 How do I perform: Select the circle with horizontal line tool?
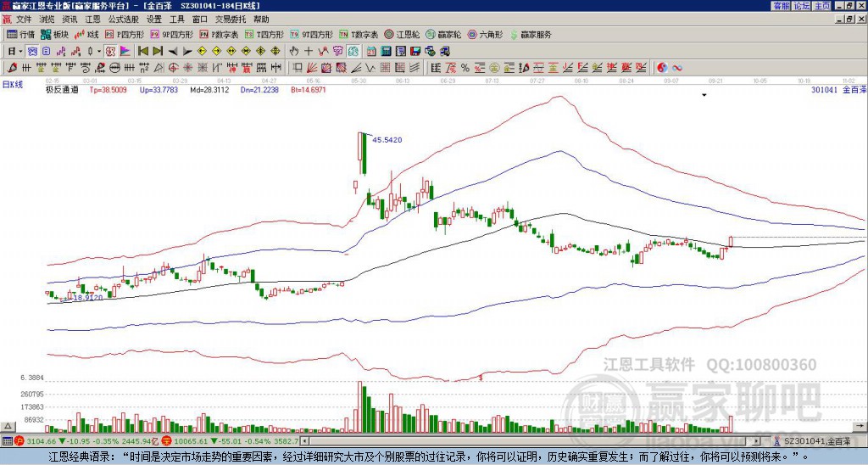click(114, 68)
